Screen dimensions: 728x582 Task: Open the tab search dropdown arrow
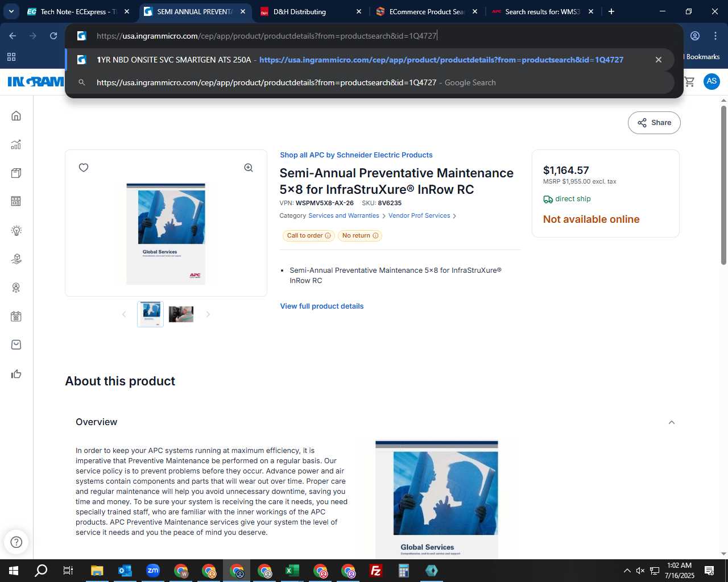point(11,11)
